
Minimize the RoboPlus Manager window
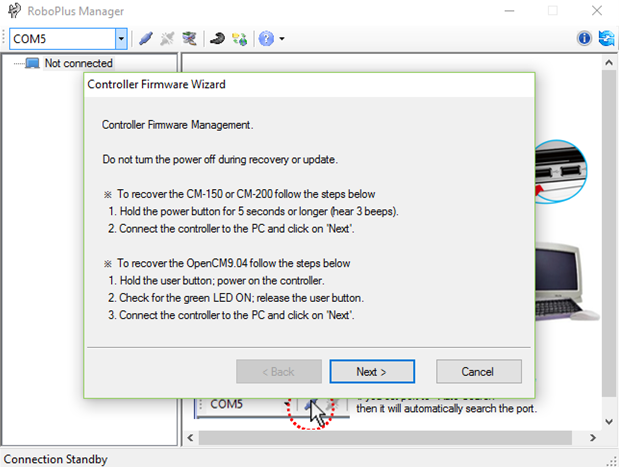click(509, 11)
